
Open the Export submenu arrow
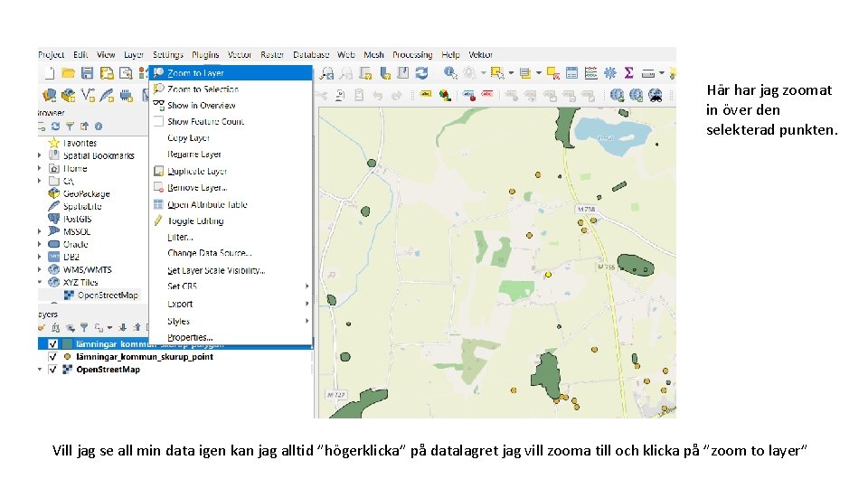click(307, 305)
